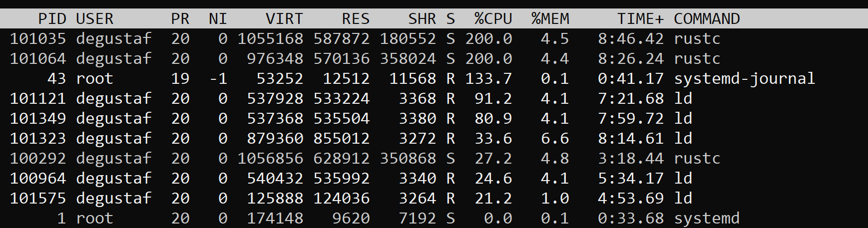Click the TIME+ column header

pos(641,19)
